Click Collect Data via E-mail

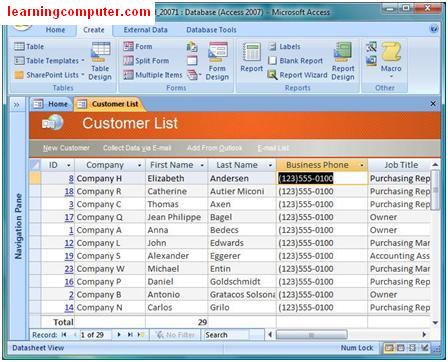(137, 148)
